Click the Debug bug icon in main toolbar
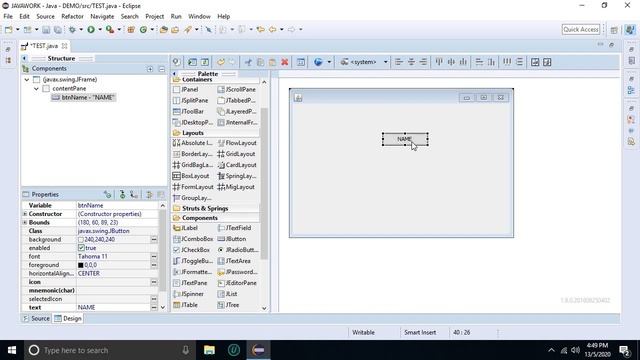Image resolution: width=640 pixels, height=360 pixels. pos(72,29)
